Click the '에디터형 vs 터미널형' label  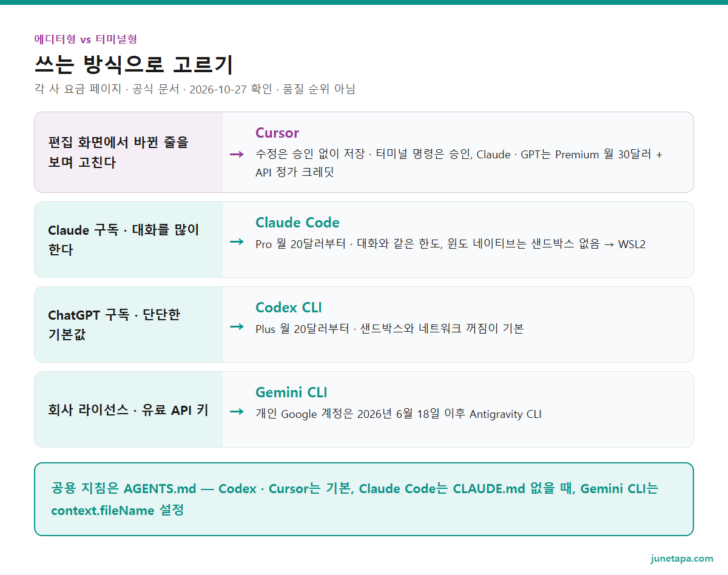86,39
